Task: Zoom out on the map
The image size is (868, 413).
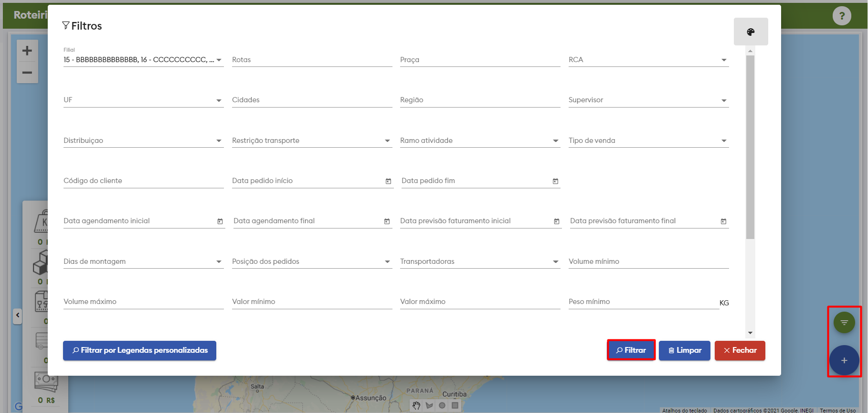Action: [27, 73]
